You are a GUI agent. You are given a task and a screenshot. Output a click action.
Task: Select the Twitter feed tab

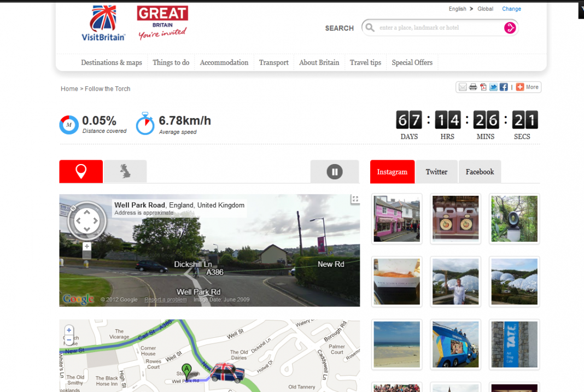tap(436, 172)
